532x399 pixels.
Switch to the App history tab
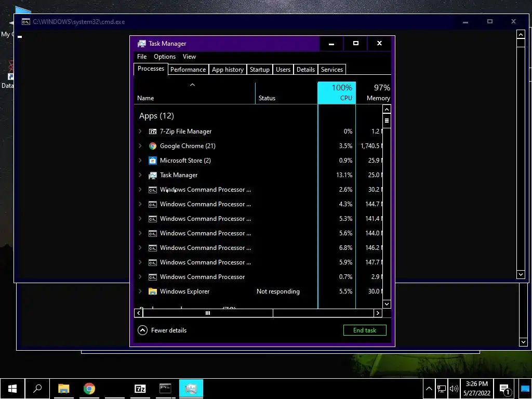[228, 70]
